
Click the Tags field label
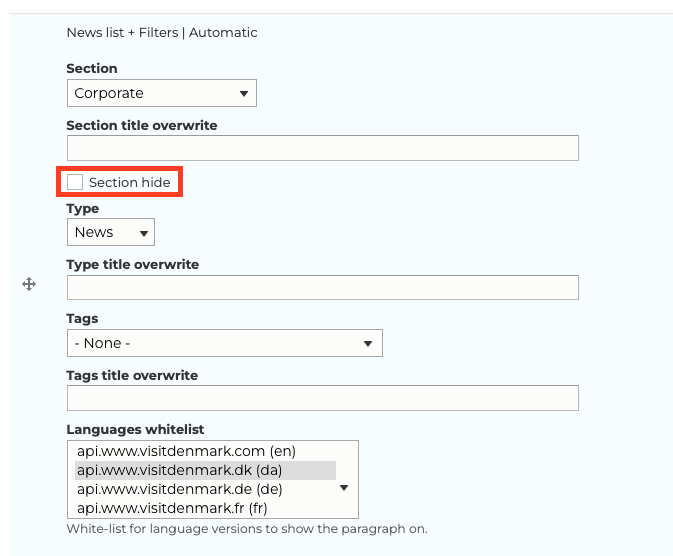click(x=82, y=319)
